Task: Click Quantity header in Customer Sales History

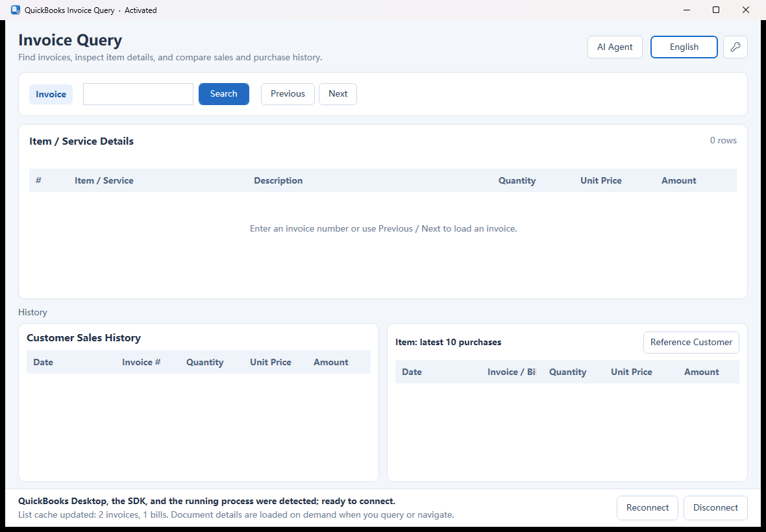Action: click(x=204, y=362)
